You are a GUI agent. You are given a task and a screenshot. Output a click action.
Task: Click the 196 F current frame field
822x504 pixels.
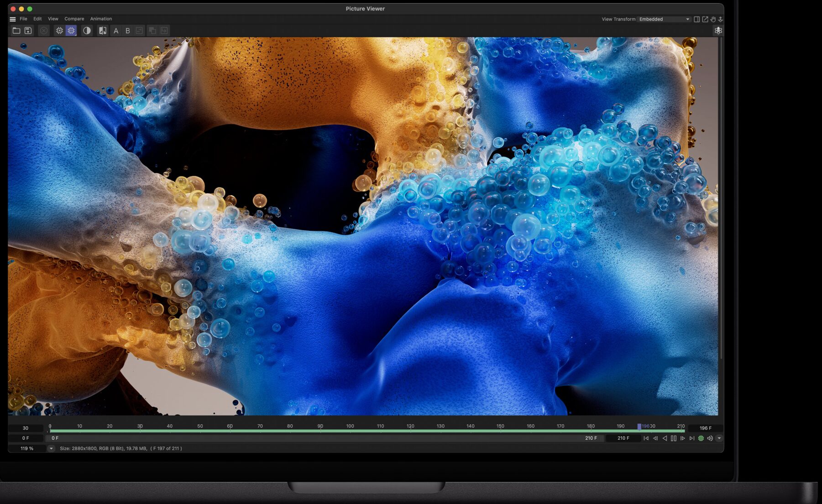click(705, 428)
